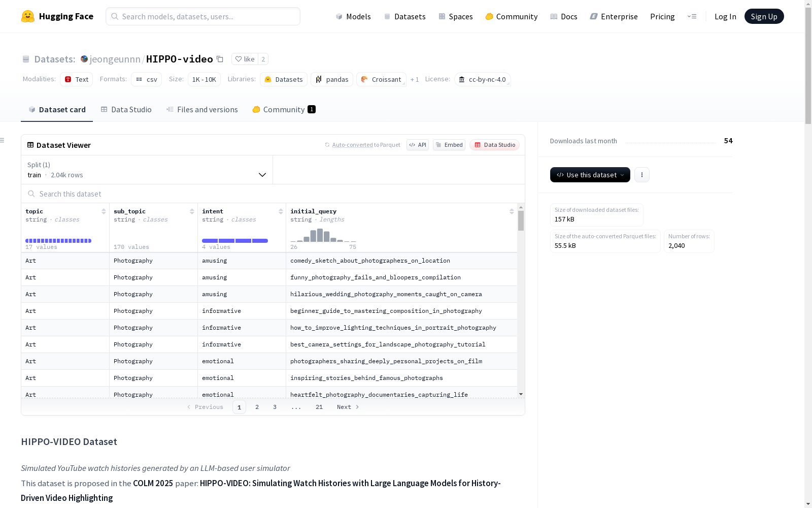Switch to the dataset Community tab
The height and width of the screenshot is (508, 812).
284,110
